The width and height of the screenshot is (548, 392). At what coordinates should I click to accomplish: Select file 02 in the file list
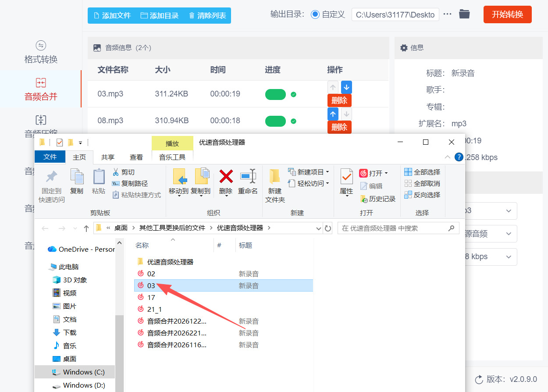pos(151,274)
